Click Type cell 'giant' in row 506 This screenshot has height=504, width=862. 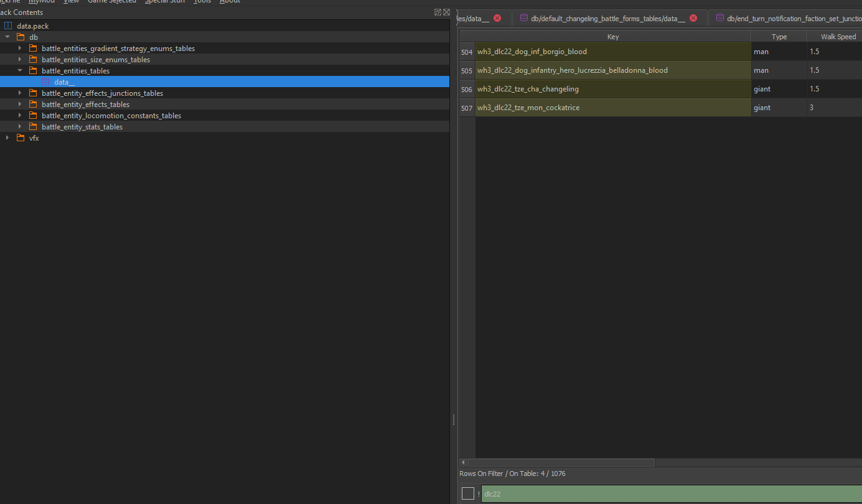coord(779,89)
